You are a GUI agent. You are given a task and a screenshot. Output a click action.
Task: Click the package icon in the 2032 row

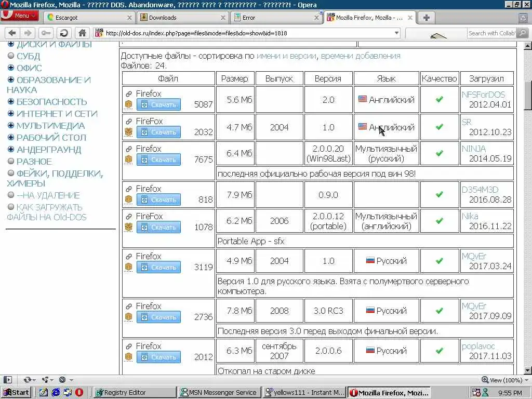(x=128, y=131)
